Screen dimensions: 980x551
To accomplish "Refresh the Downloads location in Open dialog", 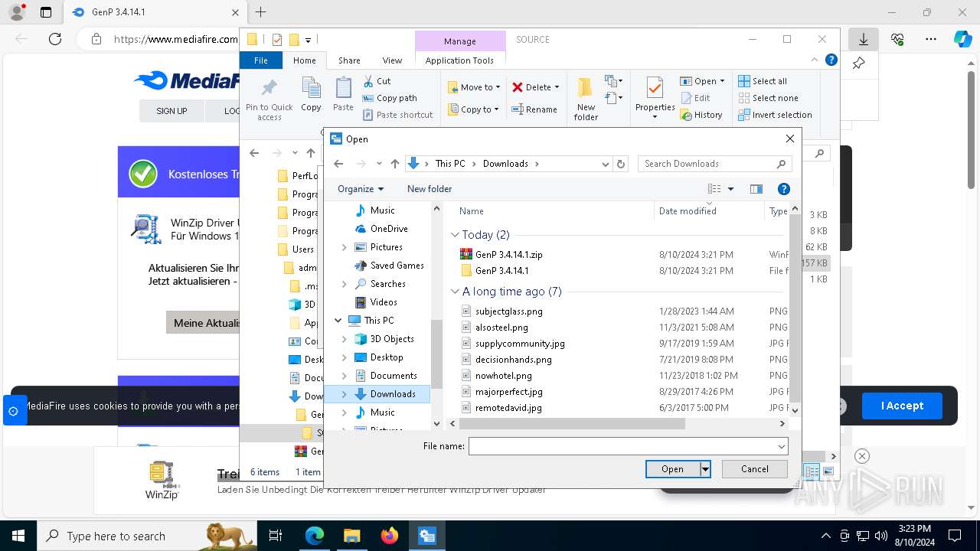I will click(x=621, y=164).
